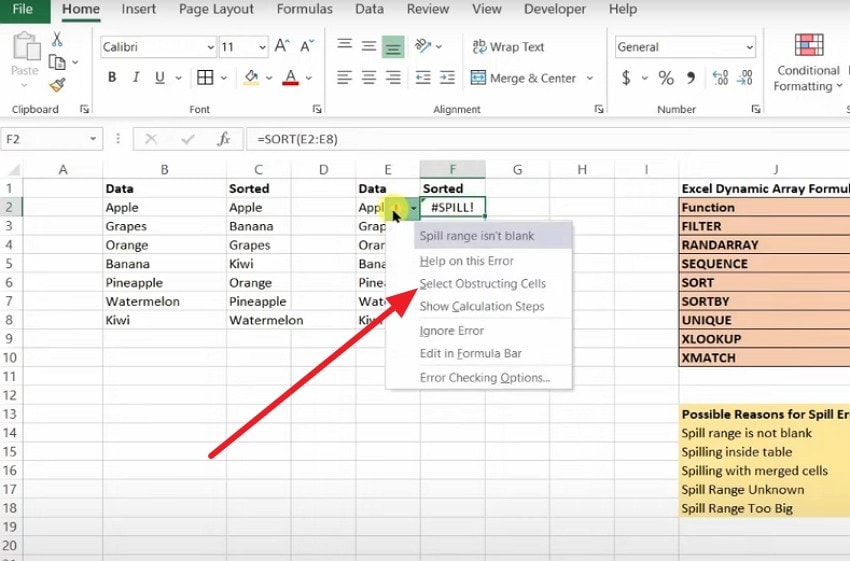The image size is (850, 561).
Task: Switch to the Page Layout tab
Action: point(216,9)
